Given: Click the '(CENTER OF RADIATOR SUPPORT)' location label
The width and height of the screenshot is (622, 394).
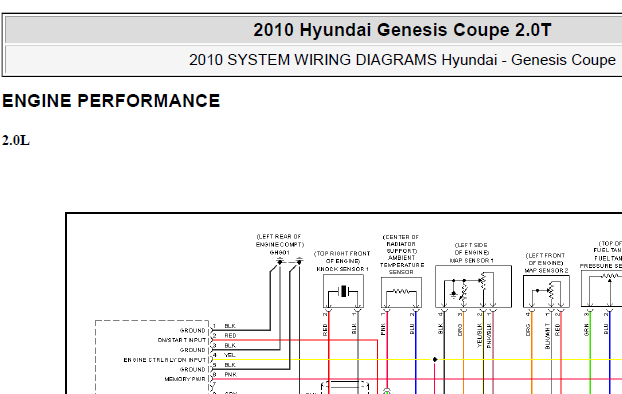Looking at the screenshot, I should 401,244.
